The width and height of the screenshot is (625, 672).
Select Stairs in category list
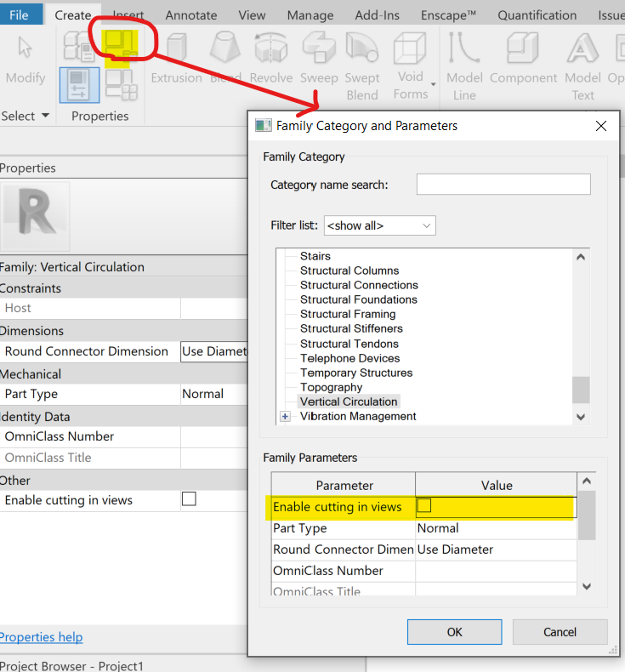pyautogui.click(x=315, y=256)
